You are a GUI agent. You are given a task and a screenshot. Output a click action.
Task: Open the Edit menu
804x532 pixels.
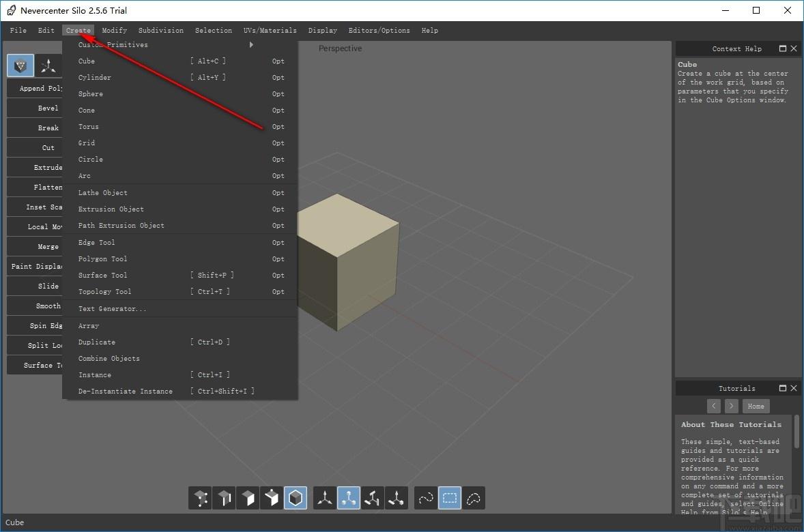[46, 30]
